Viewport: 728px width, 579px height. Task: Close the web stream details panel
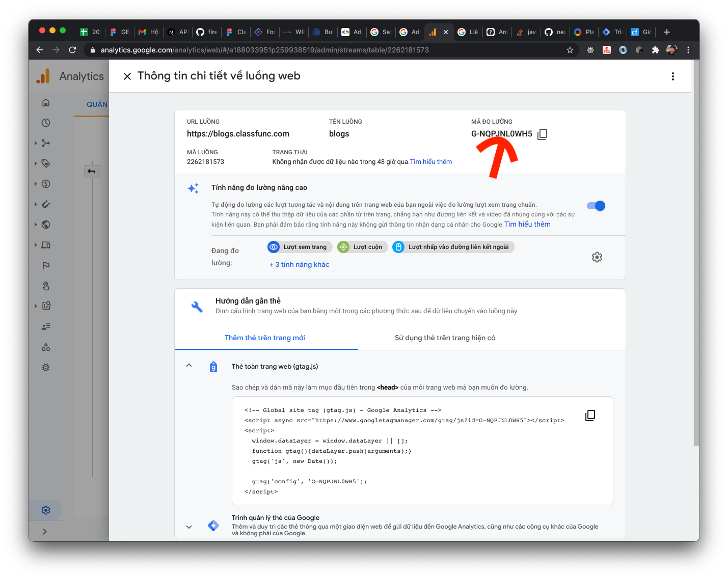127,76
